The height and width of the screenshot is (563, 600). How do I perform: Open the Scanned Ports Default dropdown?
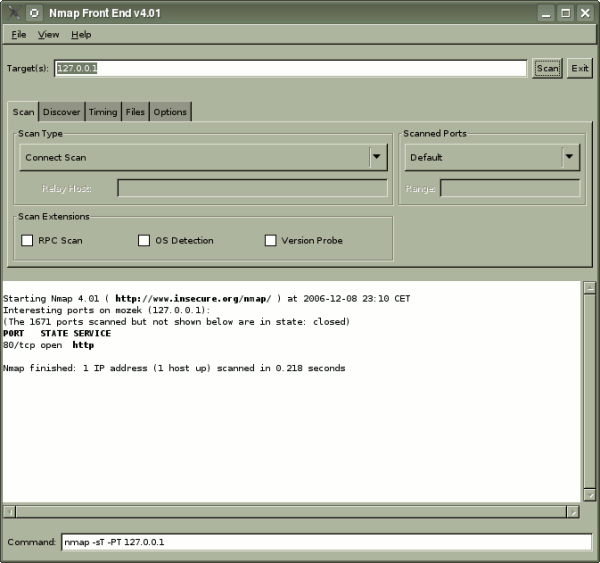coord(492,157)
